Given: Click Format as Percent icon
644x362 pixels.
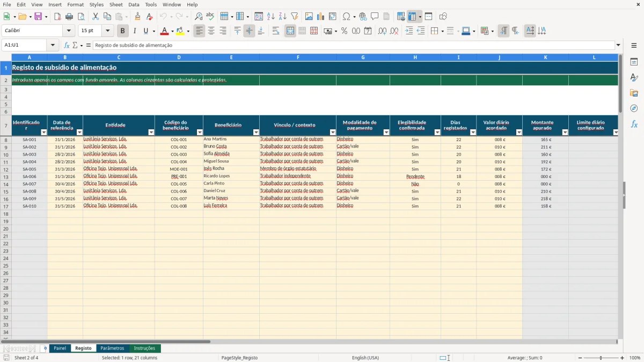Looking at the screenshot, I should point(344,31).
